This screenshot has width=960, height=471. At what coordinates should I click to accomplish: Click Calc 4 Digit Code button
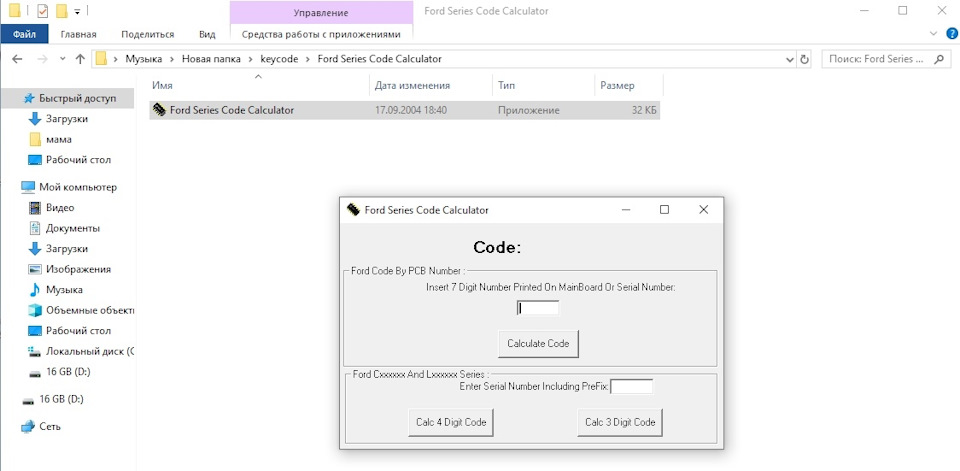click(451, 422)
